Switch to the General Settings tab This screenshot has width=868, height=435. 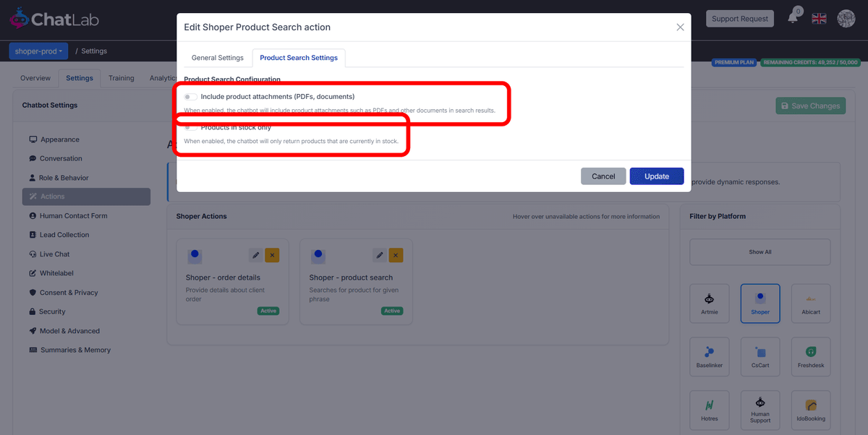216,57
